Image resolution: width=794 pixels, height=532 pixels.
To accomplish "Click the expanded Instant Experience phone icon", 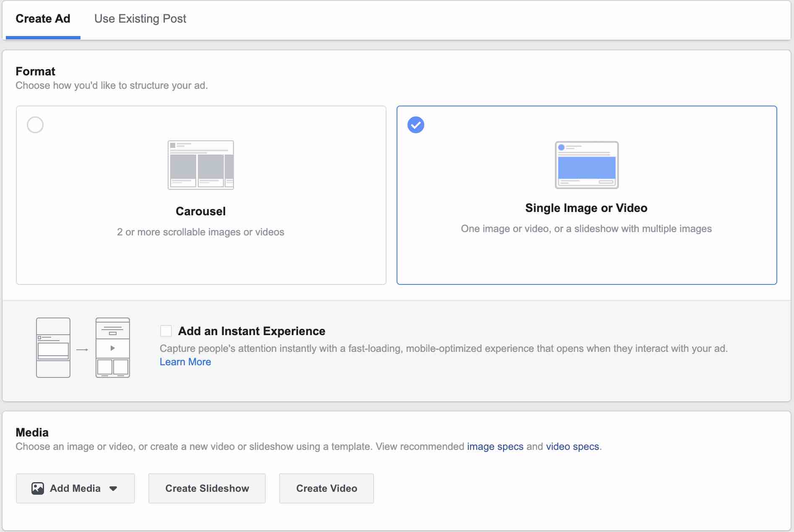I will pos(112,348).
